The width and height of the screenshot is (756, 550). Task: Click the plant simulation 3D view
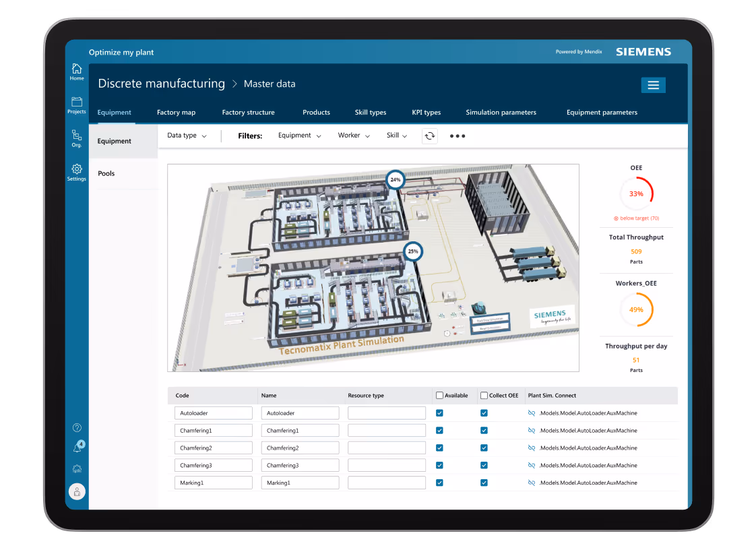[373, 268]
